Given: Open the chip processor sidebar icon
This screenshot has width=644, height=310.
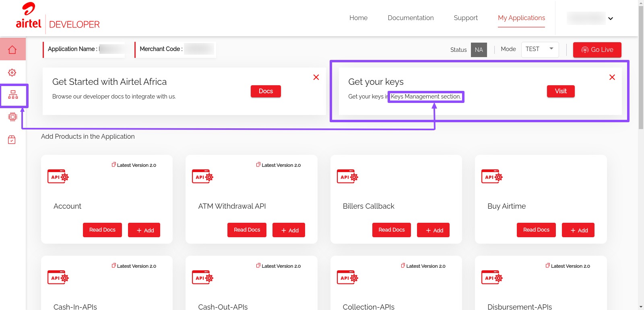Looking at the screenshot, I should click(12, 117).
